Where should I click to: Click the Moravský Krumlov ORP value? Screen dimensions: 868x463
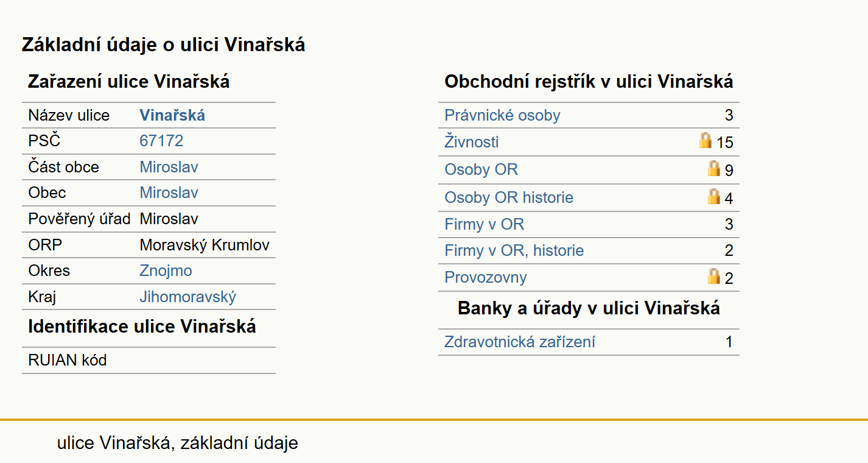205,245
